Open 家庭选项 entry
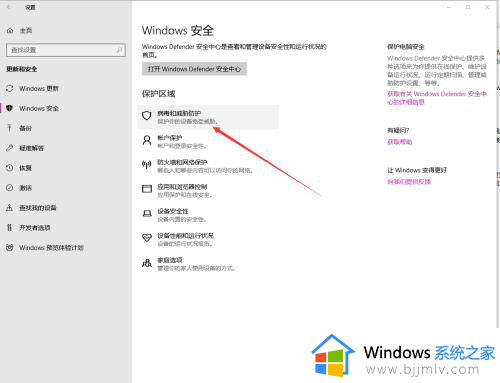This screenshot has width=500, height=383. pyautogui.click(x=196, y=264)
